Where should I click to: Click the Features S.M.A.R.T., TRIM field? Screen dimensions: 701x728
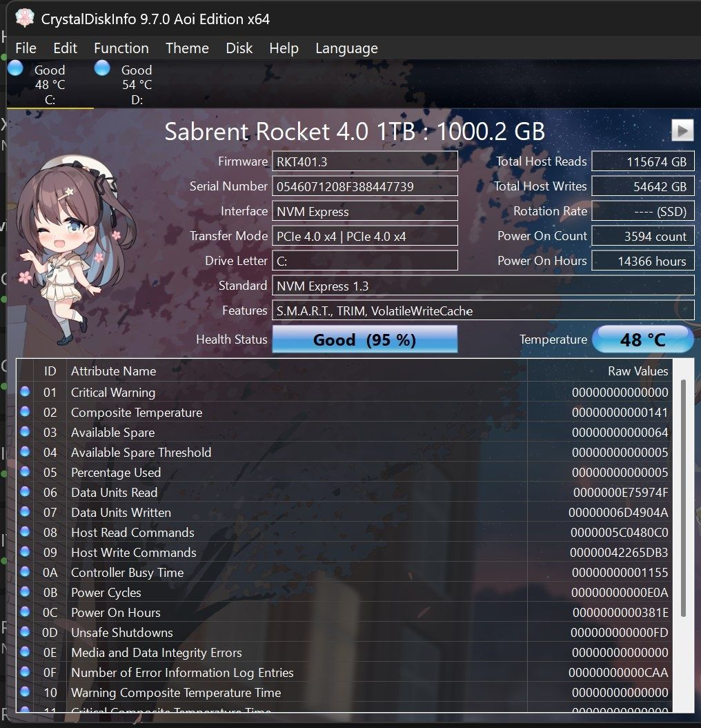[483, 311]
